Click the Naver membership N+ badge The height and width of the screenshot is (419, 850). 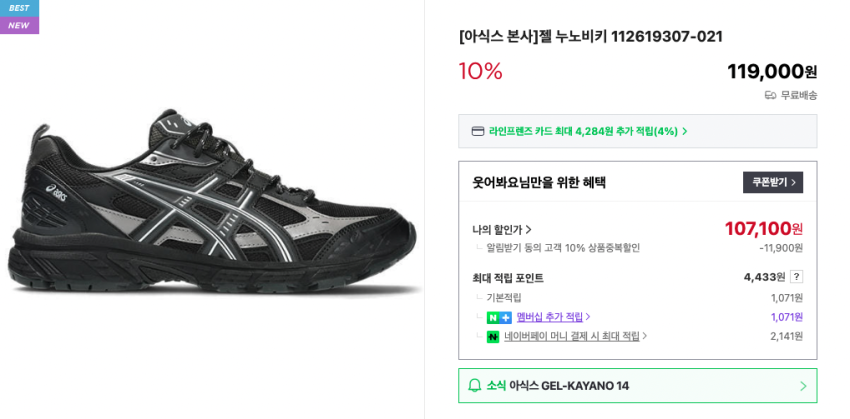[499, 317]
